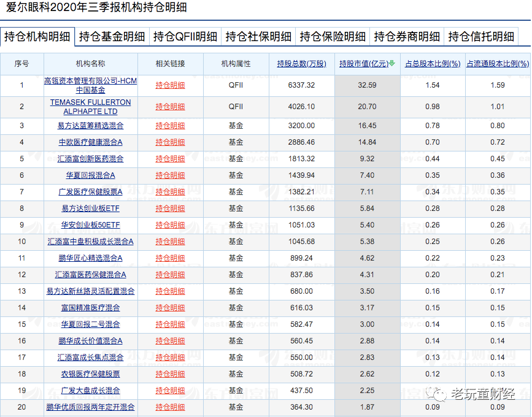
Task: Open the 汇添富成长焦点混合 link
Action: 91,358
